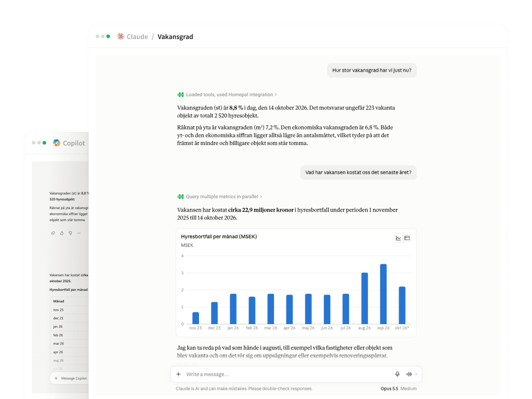The width and height of the screenshot is (532, 399).
Task: Click the 'sep 26' bar in the chart
Action: [383, 294]
